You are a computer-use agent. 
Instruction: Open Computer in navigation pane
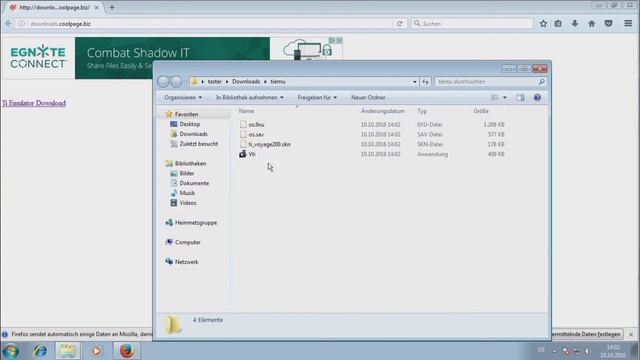pos(187,242)
